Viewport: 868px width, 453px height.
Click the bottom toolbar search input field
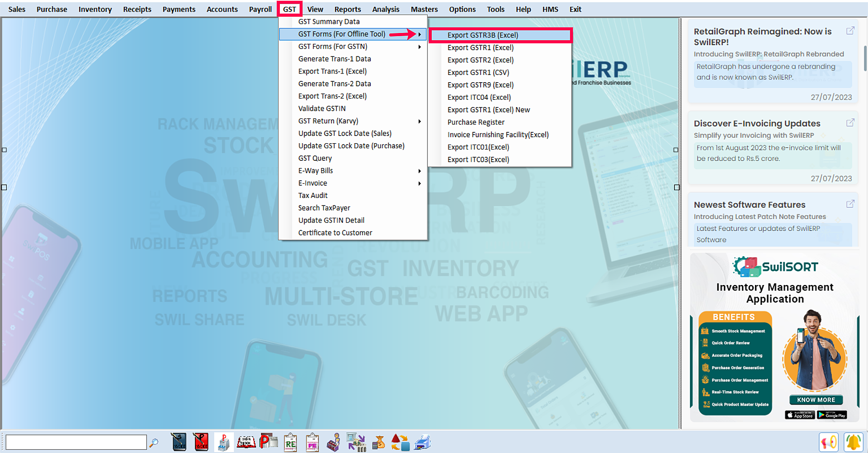pyautogui.click(x=76, y=443)
